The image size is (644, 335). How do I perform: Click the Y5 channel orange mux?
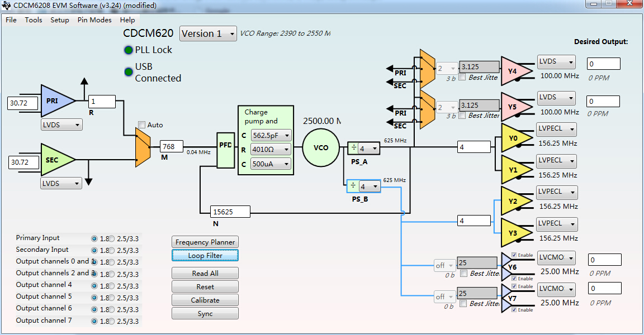point(428,109)
